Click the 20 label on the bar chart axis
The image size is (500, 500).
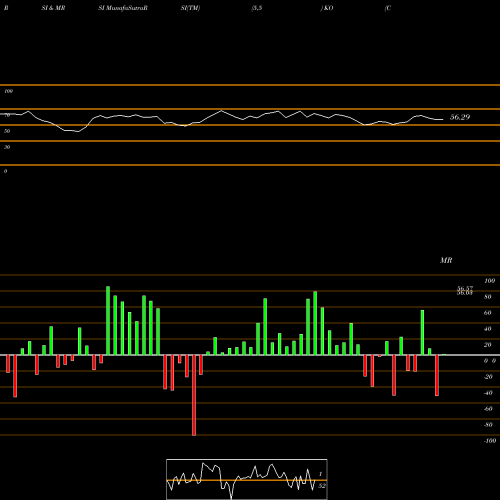488,345
